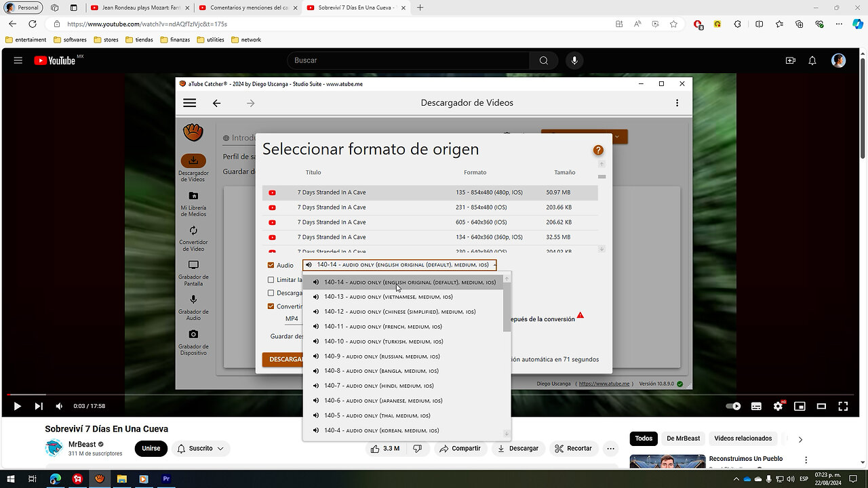Select the 134 - 640x360 (360p) format row

click(430, 237)
